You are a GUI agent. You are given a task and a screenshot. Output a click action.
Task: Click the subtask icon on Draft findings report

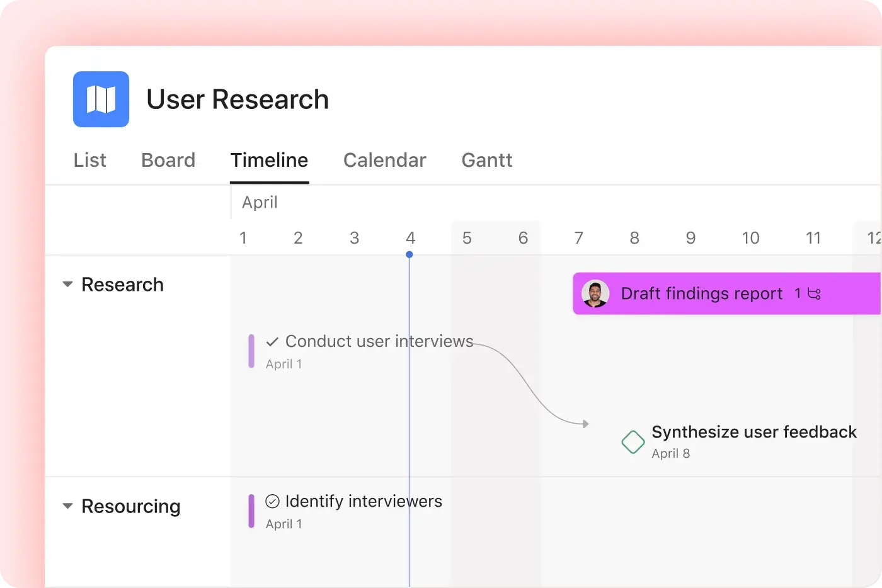click(x=814, y=294)
